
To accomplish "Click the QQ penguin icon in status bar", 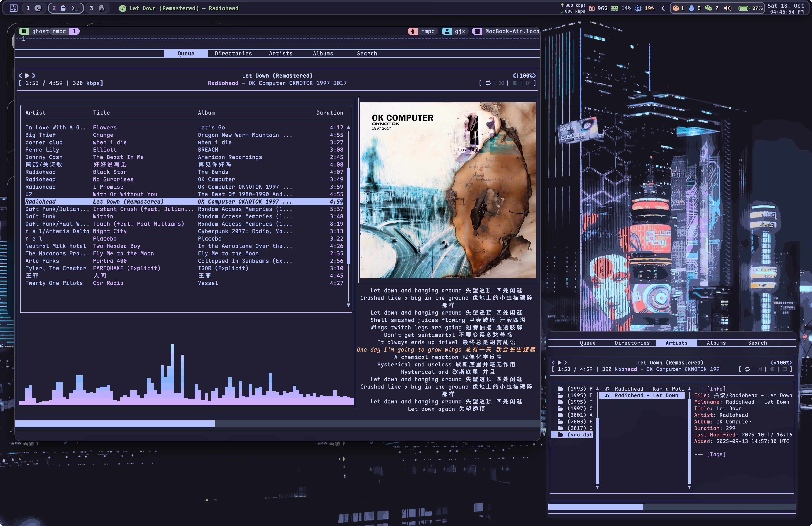I will tap(691, 8).
